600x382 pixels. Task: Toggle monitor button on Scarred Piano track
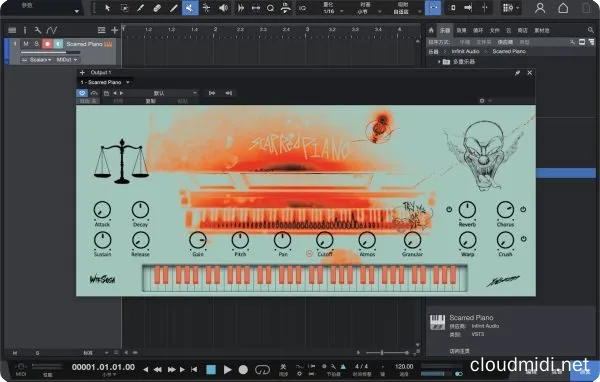click(58, 44)
